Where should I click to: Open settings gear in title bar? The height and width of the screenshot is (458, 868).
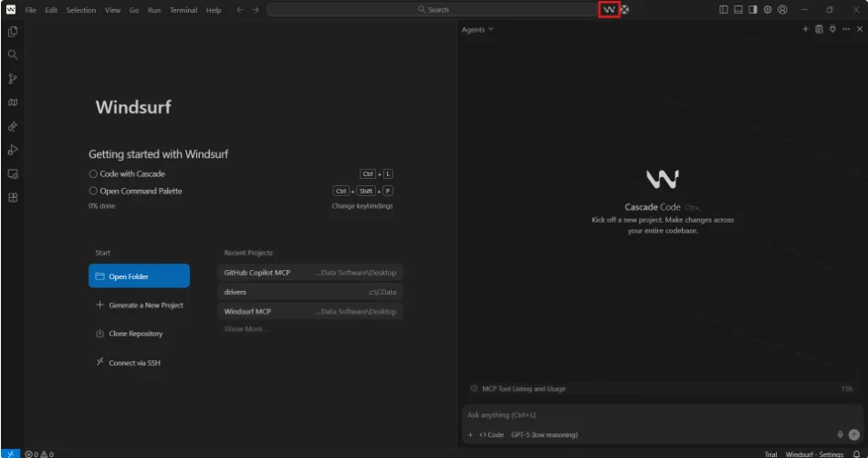click(768, 9)
